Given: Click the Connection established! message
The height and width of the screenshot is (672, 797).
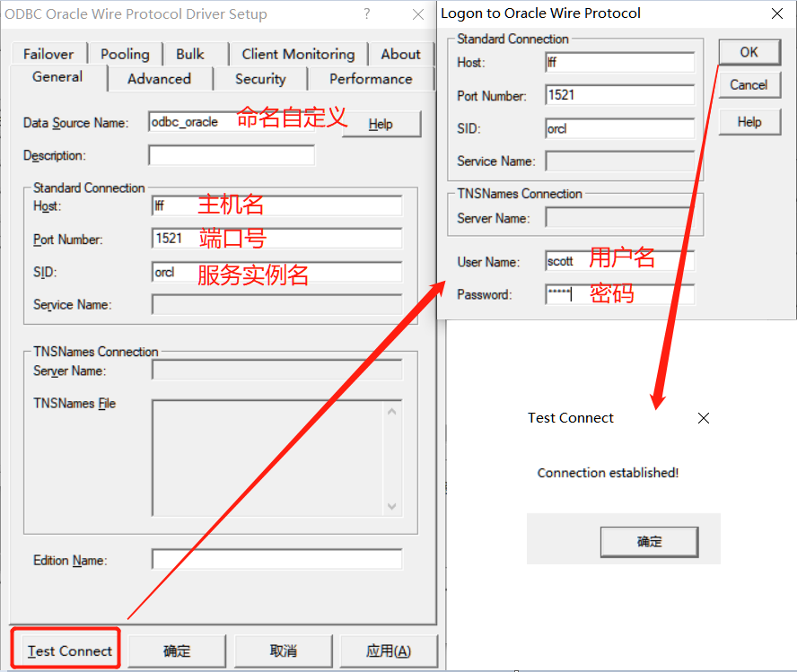Looking at the screenshot, I should coord(608,473).
